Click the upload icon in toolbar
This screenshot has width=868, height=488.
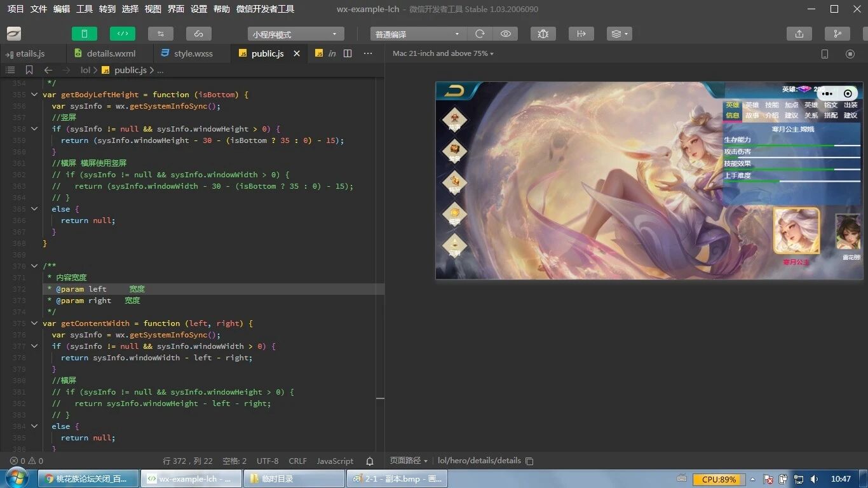point(799,34)
